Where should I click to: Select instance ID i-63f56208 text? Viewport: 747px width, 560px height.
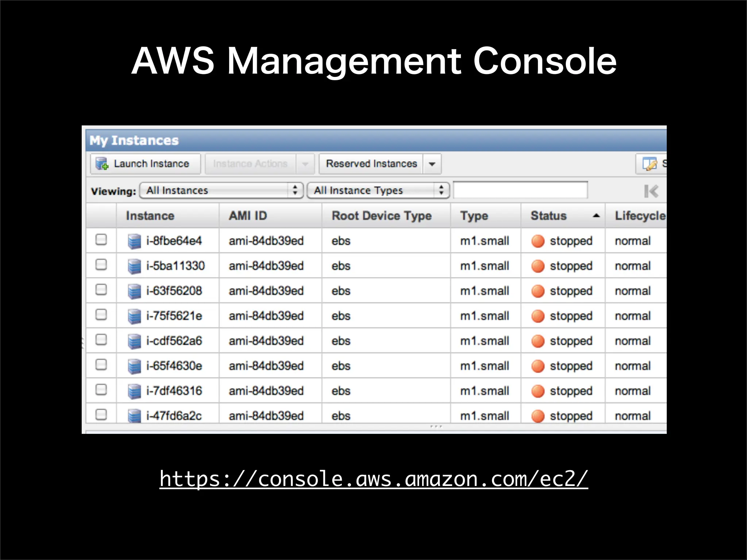tap(174, 291)
